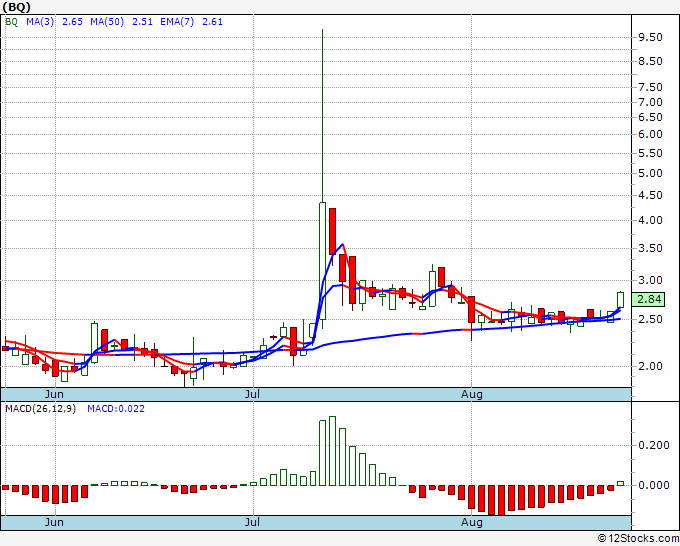This screenshot has width=680, height=546.
Task: Click the MA(50) indicator label
Action: (x=107, y=22)
